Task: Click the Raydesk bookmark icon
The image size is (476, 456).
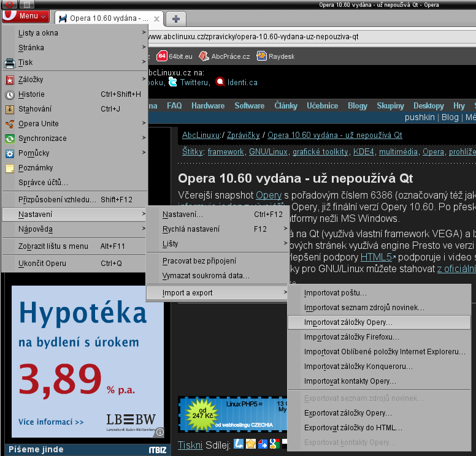Action: tap(261, 56)
